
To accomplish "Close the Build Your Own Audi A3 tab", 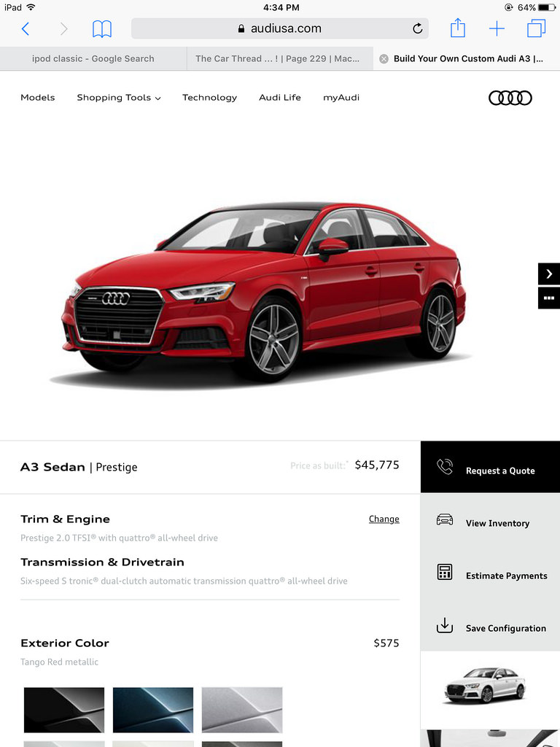I will tap(384, 58).
